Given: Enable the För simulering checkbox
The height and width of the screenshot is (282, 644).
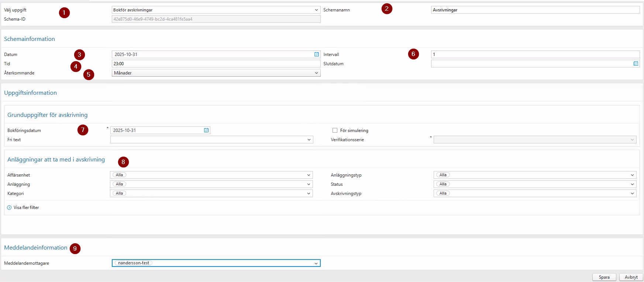Looking at the screenshot, I should click(335, 130).
